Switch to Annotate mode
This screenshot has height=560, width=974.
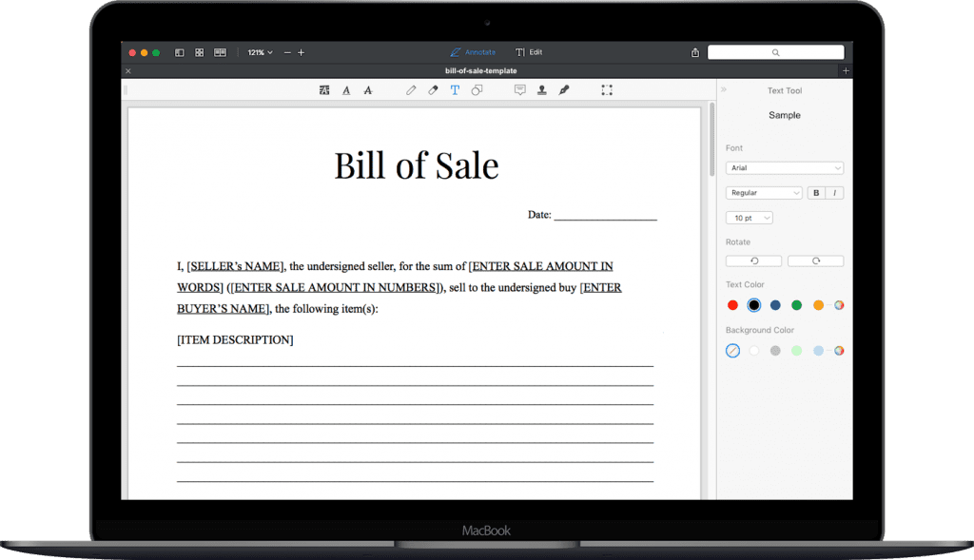coord(473,52)
